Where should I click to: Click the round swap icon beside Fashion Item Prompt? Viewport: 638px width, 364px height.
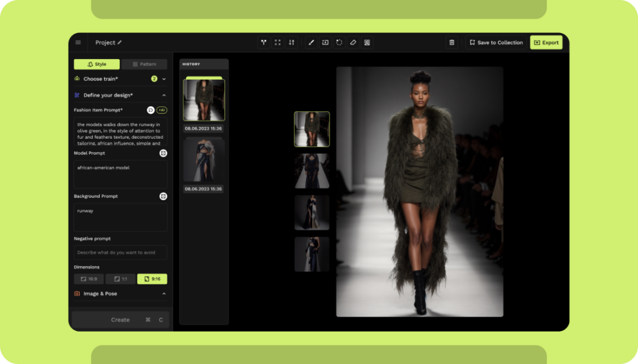151,110
